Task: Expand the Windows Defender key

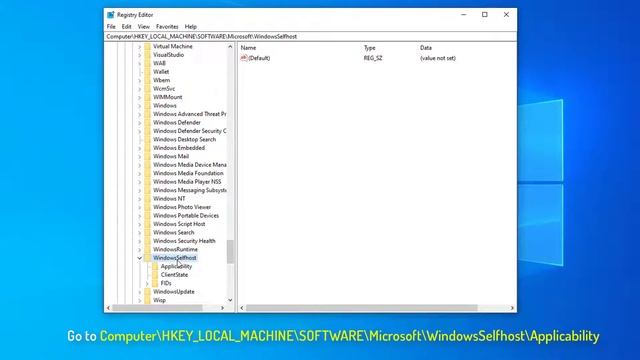Action: click(x=140, y=122)
